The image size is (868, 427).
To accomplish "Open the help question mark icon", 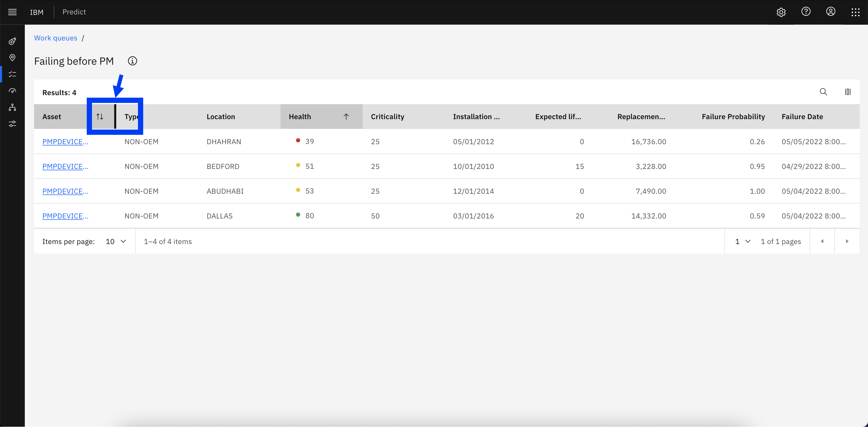I will pyautogui.click(x=806, y=12).
